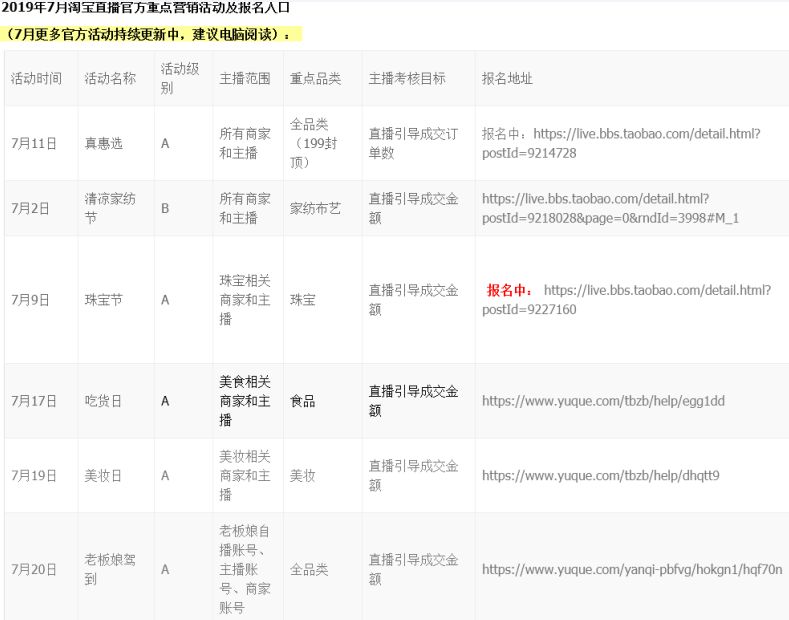The image size is (789, 620).
Task: Open the yuque link ending in hqf70n
Action: tap(632, 569)
